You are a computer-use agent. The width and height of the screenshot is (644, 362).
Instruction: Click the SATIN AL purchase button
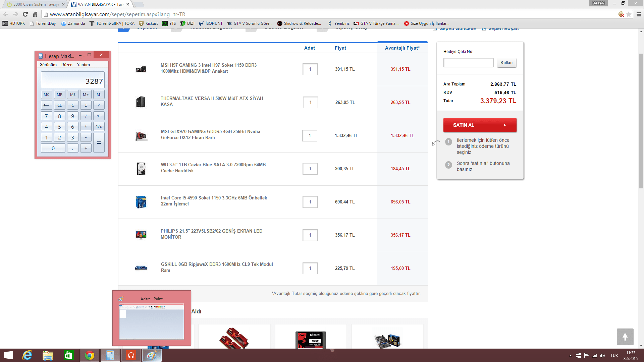[x=480, y=125]
